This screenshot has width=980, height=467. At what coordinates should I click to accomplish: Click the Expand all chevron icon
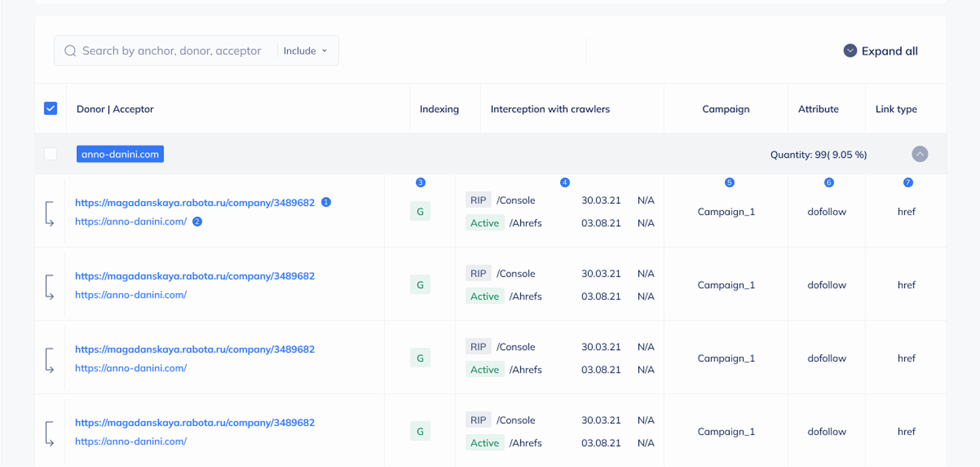[x=850, y=51]
